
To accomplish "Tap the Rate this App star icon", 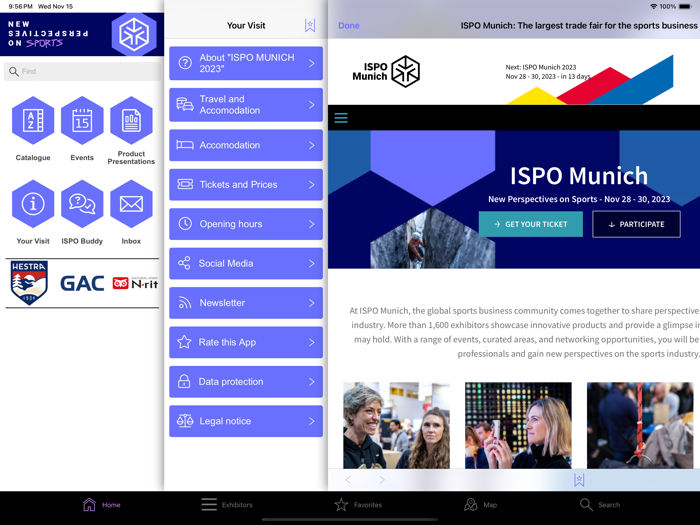I will [x=184, y=342].
